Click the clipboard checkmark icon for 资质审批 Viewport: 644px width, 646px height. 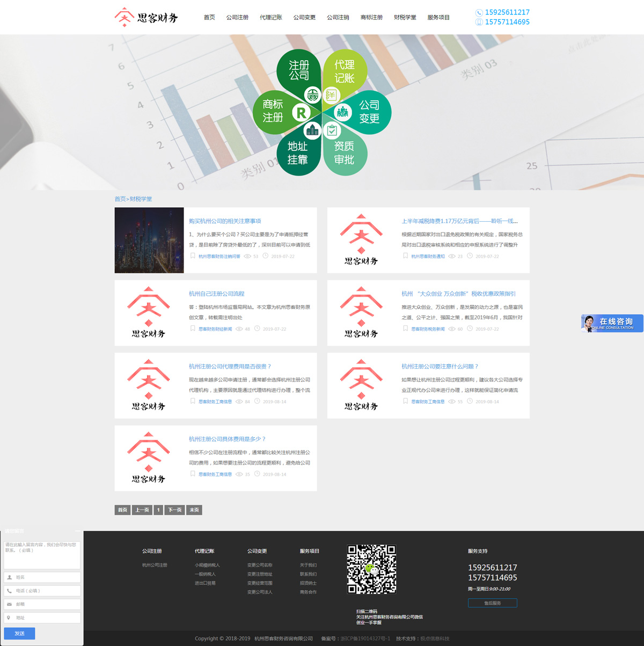tap(332, 130)
